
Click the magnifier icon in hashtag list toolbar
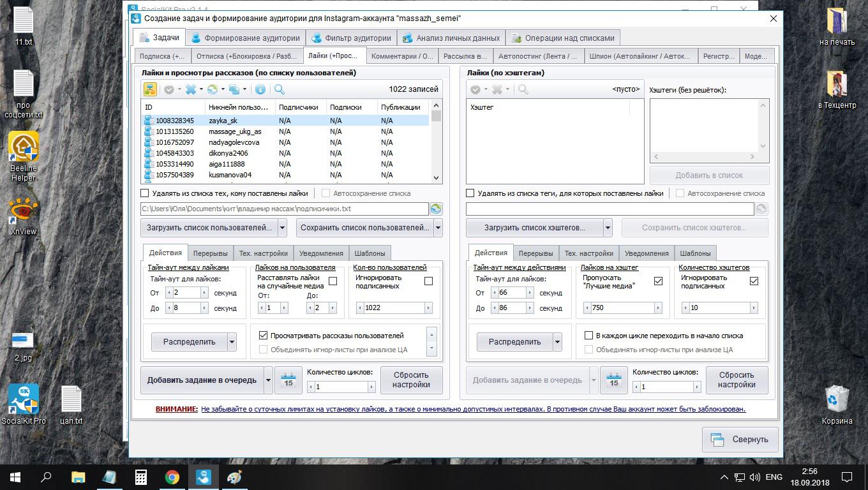click(x=523, y=89)
